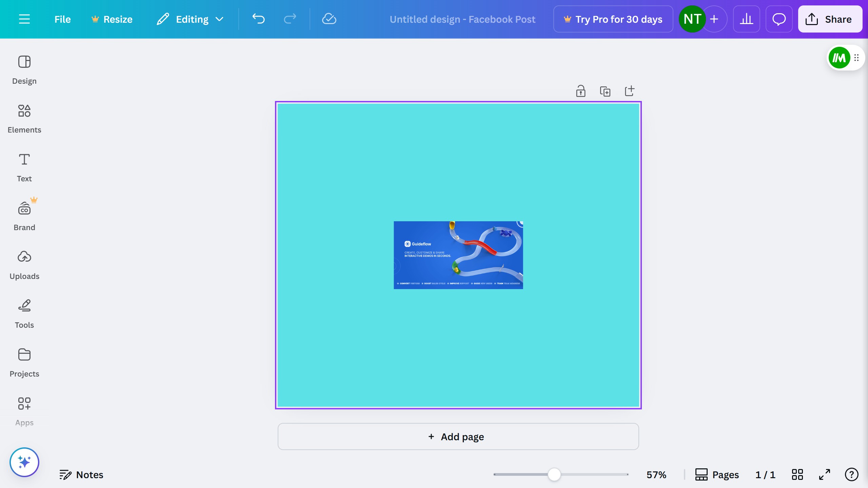
Task: Open Canva AI assistant sparkle icon
Action: [x=24, y=462]
